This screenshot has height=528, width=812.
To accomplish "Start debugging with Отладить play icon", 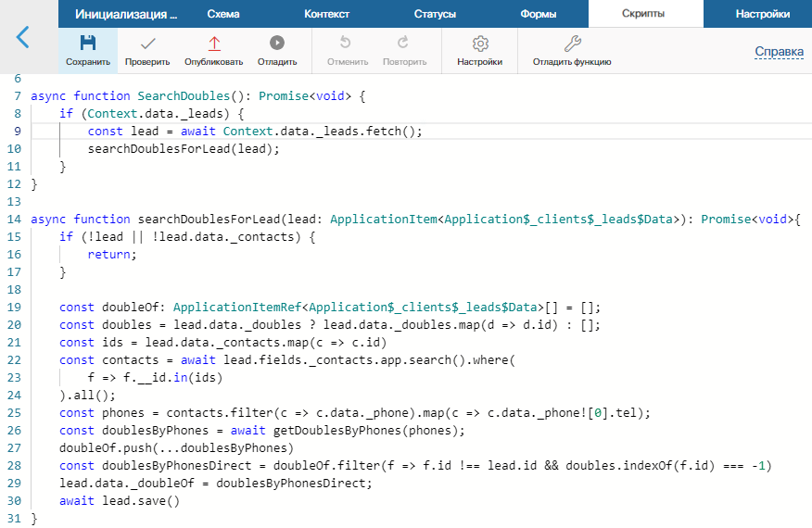I will [277, 51].
